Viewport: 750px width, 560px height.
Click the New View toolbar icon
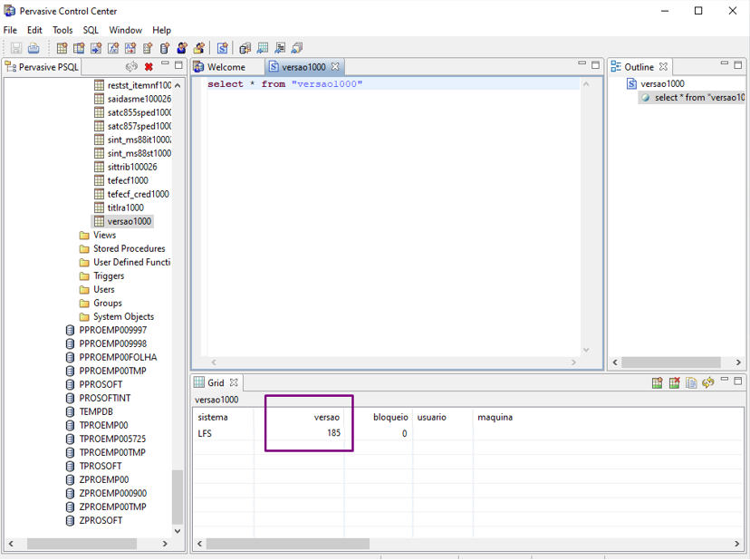(79, 48)
